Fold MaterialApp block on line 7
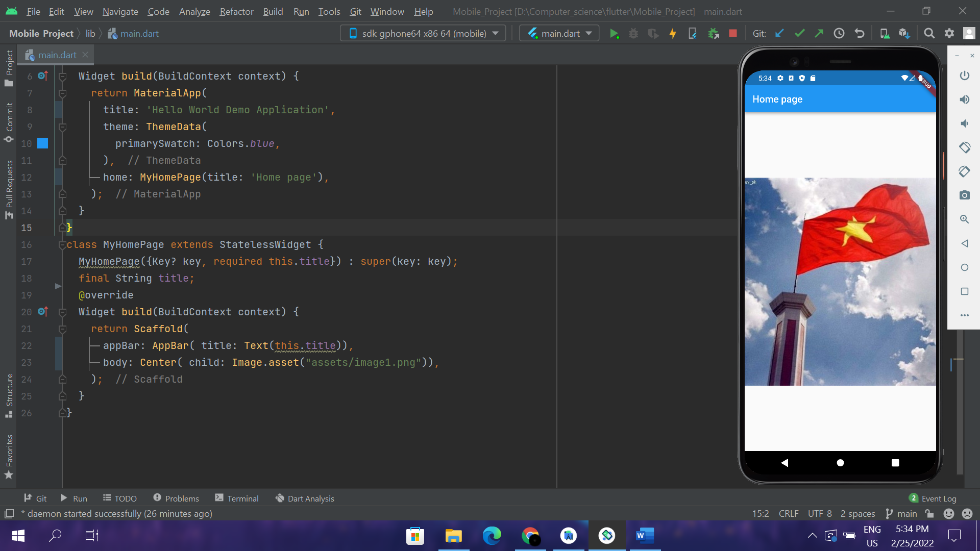This screenshot has height=551, width=980. click(x=62, y=93)
